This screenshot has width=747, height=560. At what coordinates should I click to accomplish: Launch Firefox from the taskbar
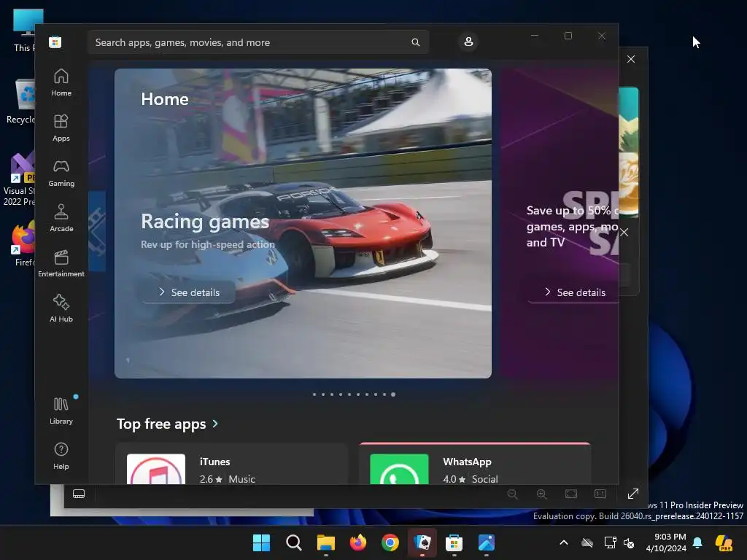pyautogui.click(x=358, y=542)
